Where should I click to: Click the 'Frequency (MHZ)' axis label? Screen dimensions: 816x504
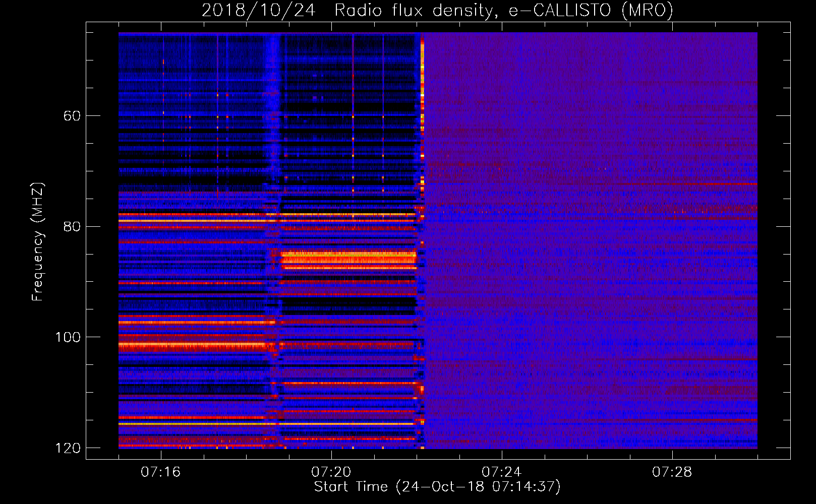tap(38, 241)
